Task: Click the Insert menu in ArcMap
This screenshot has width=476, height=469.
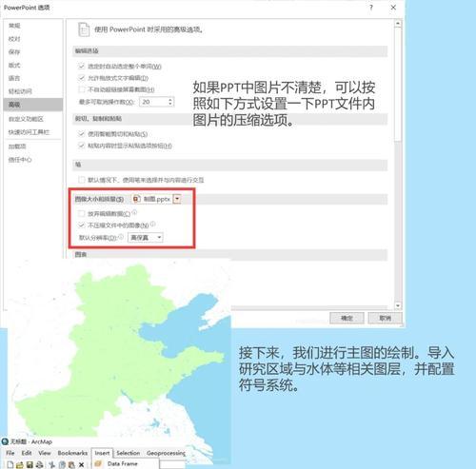Action: [x=102, y=453]
